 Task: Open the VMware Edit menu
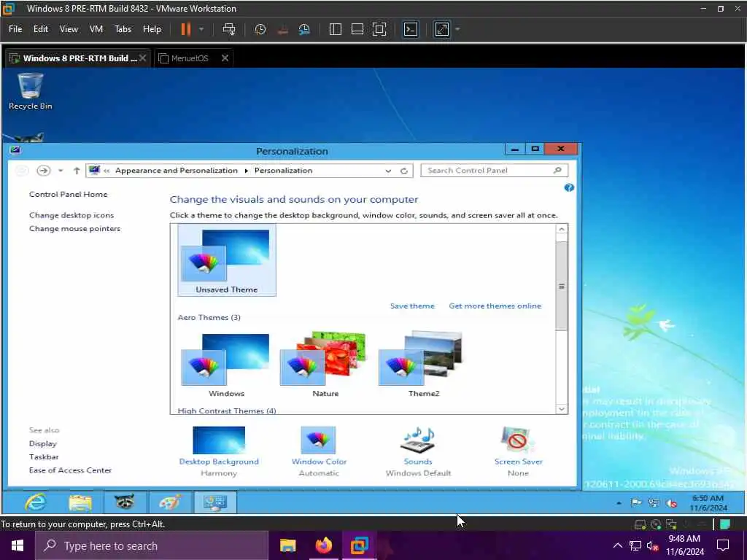coord(41,29)
